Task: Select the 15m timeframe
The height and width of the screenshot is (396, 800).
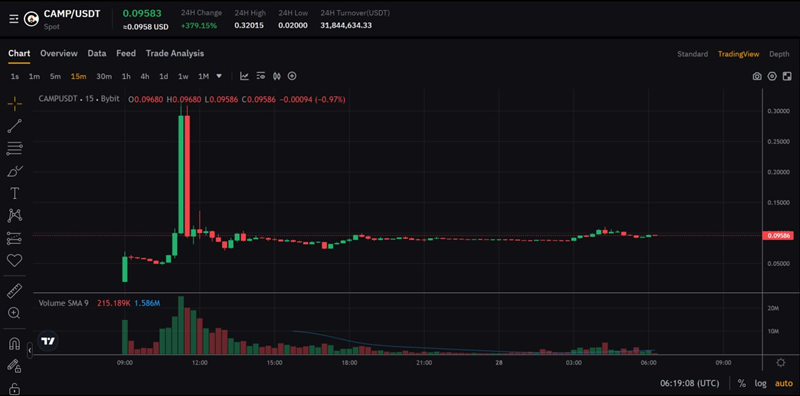Action: pos(78,77)
